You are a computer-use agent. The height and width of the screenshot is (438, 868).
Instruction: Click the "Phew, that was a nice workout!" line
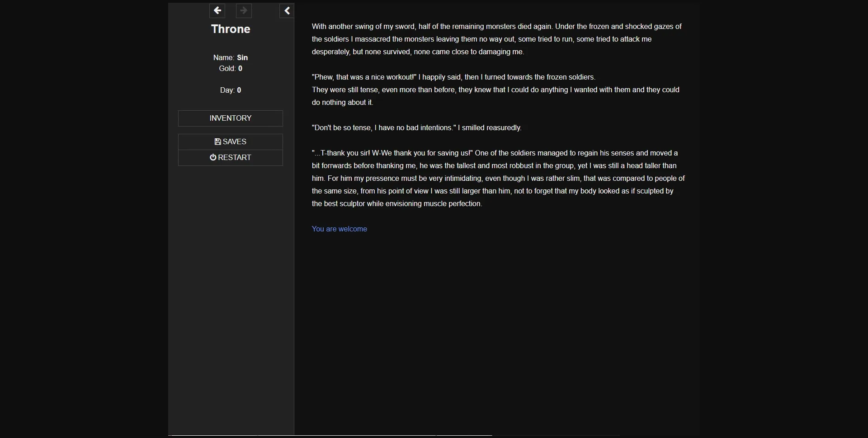453,77
